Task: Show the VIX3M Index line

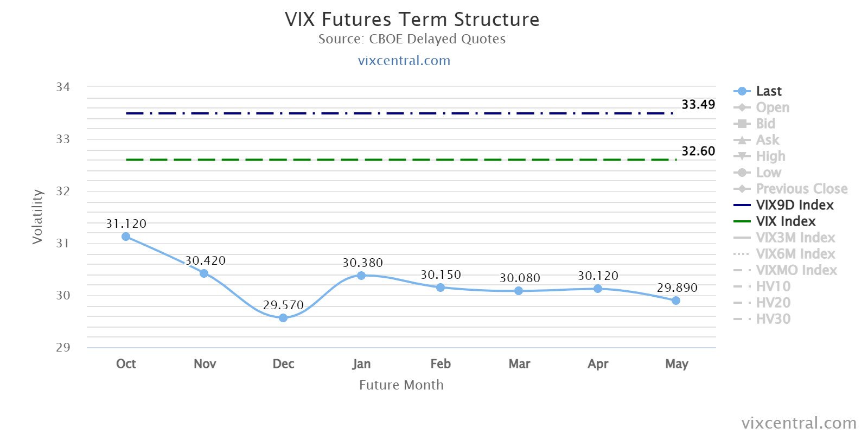Action: click(784, 238)
